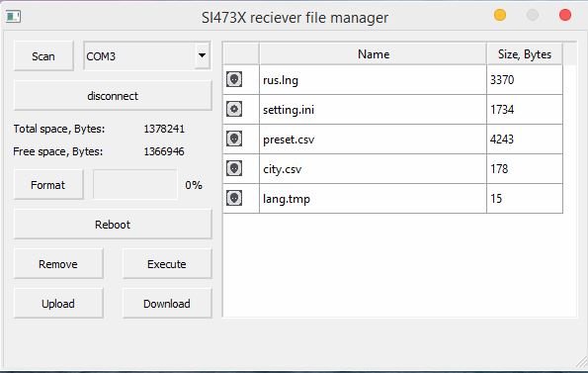Click the application icon in title bar
588x373 pixels.
pyautogui.click(x=13, y=17)
